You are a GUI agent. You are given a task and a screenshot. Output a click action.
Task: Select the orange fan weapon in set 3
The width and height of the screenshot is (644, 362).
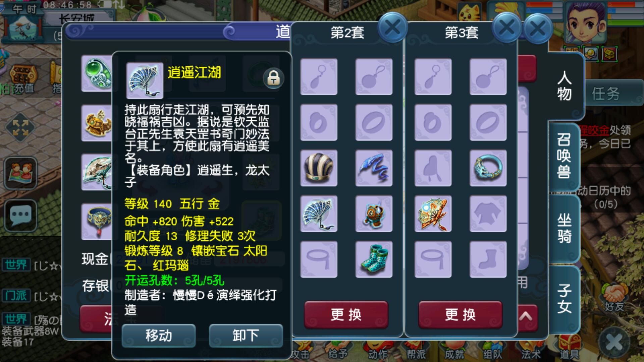point(433,214)
